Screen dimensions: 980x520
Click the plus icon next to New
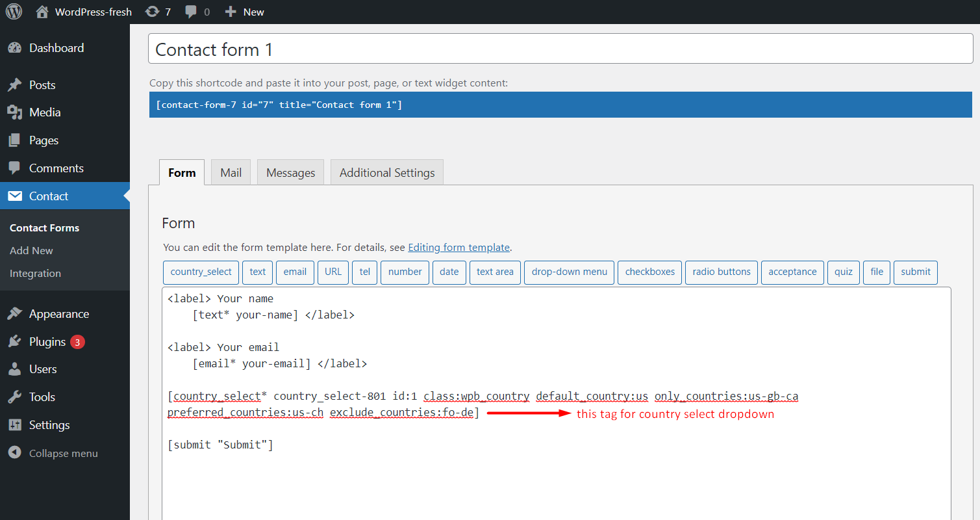pyautogui.click(x=230, y=12)
